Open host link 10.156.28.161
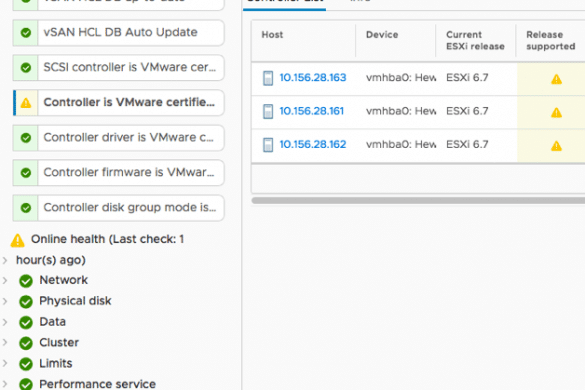Viewport: 585px width, 390px height. click(312, 111)
